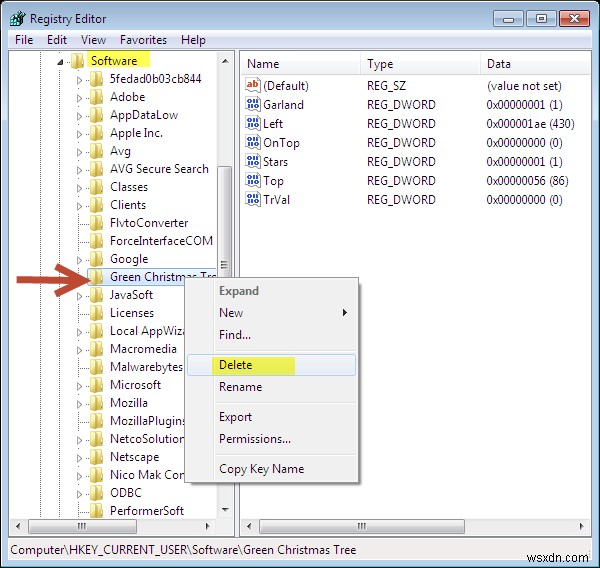
Task: Click the values pane horizontal scrollbar thumb
Action: [x=362, y=526]
